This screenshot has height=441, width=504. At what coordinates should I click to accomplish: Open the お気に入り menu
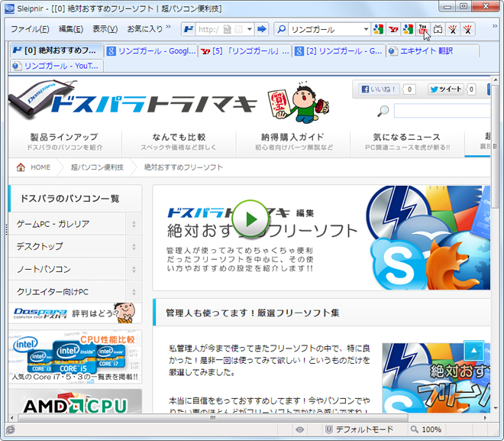point(145,29)
